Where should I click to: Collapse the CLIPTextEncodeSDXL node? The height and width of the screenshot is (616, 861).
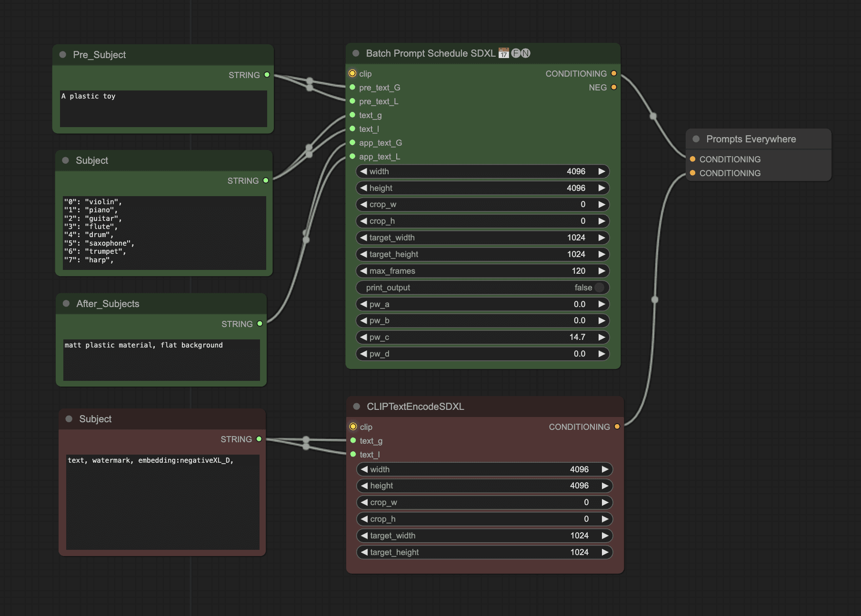coord(357,407)
